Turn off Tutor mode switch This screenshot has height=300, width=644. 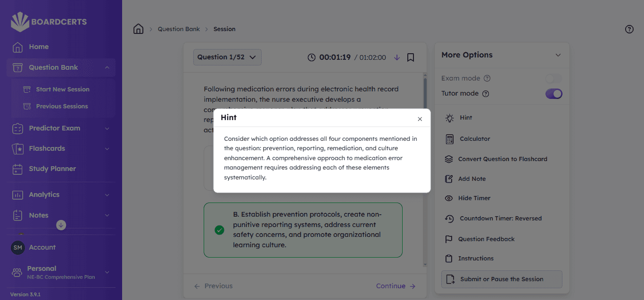point(553,94)
